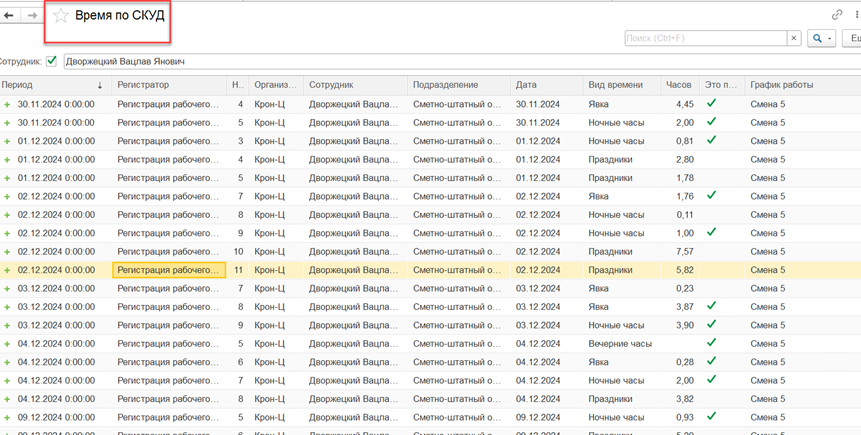861x435 pixels.
Task: Click the magnifier search button
Action: (x=817, y=38)
